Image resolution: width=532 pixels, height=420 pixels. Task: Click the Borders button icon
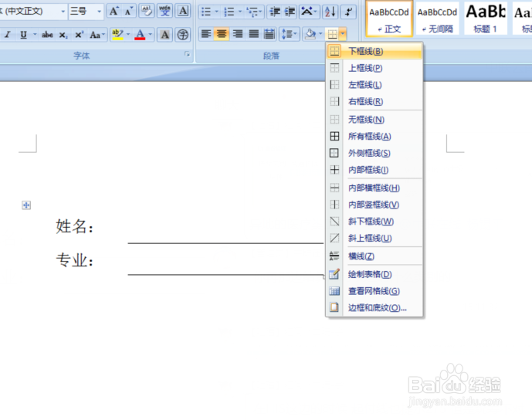click(333, 34)
